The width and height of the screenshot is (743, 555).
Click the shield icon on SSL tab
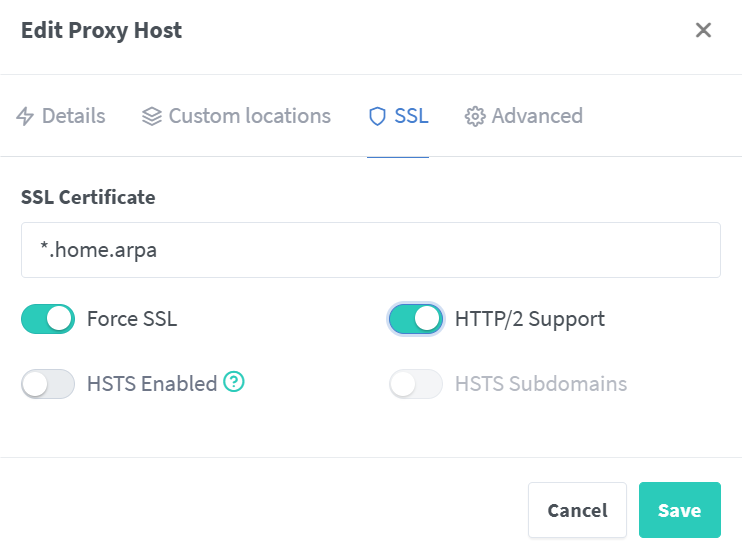pyautogui.click(x=377, y=116)
